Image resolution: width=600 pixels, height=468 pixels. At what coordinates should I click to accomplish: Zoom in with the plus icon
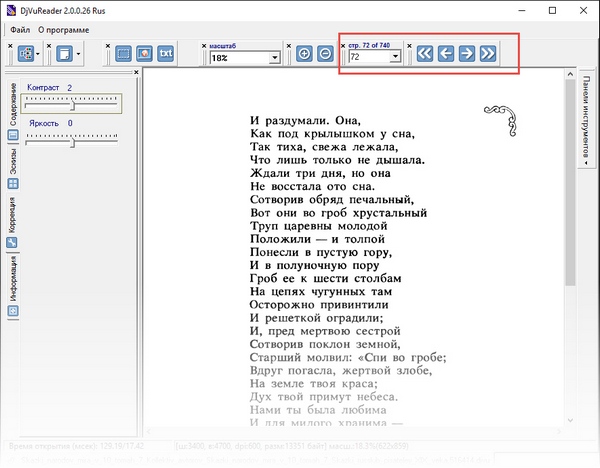[304, 54]
